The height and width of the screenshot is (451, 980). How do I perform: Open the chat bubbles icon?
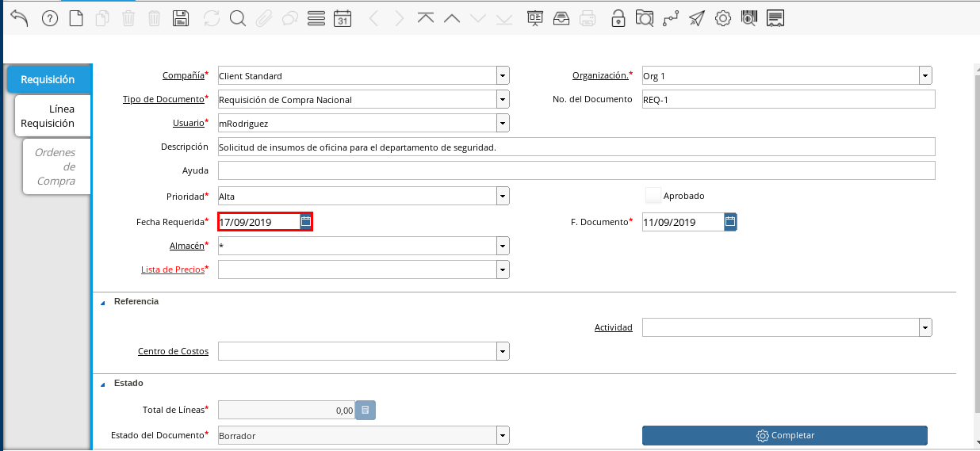(290, 18)
